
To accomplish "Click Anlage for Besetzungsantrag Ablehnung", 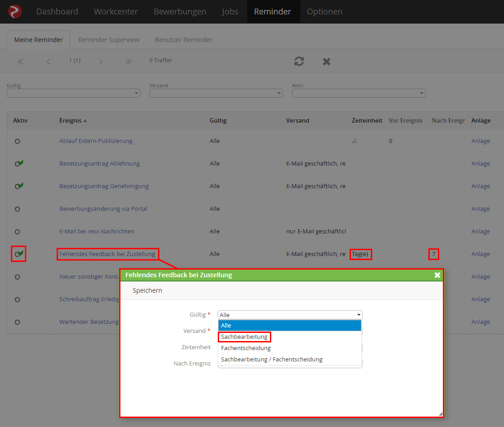I will [x=480, y=163].
